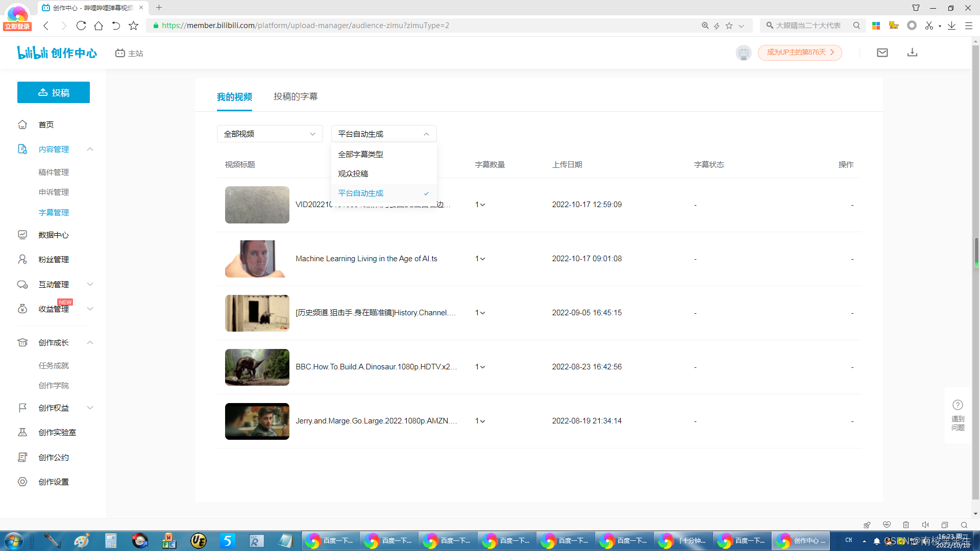
Task: Open BBC How To Build A Dinosaur thumbnail
Action: click(x=257, y=367)
